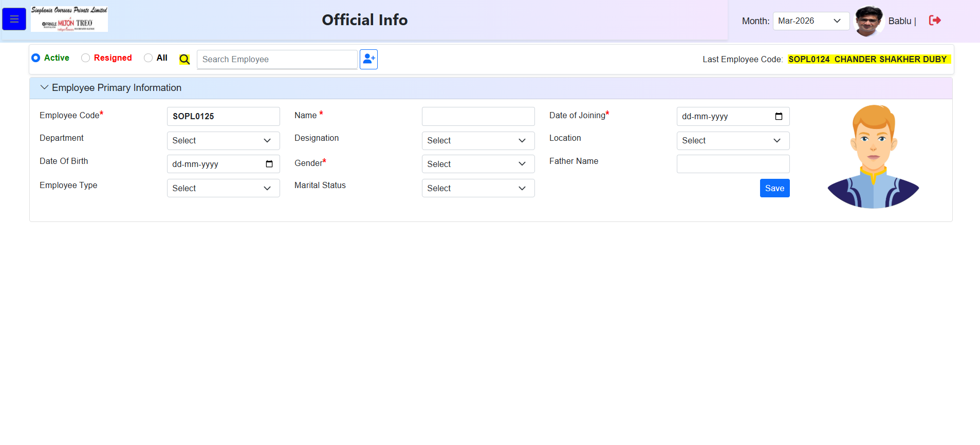The height and width of the screenshot is (445, 980).
Task: Click the yellow search magnifier icon
Action: (184, 59)
